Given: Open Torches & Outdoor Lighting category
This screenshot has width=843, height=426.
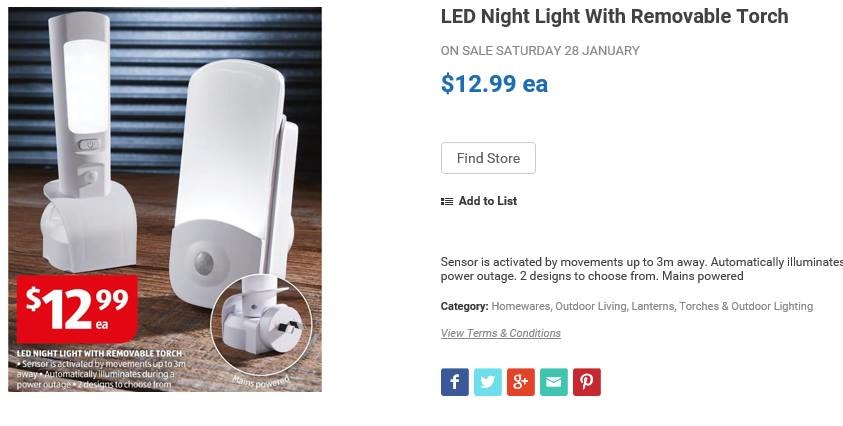Looking at the screenshot, I should click(x=746, y=307).
